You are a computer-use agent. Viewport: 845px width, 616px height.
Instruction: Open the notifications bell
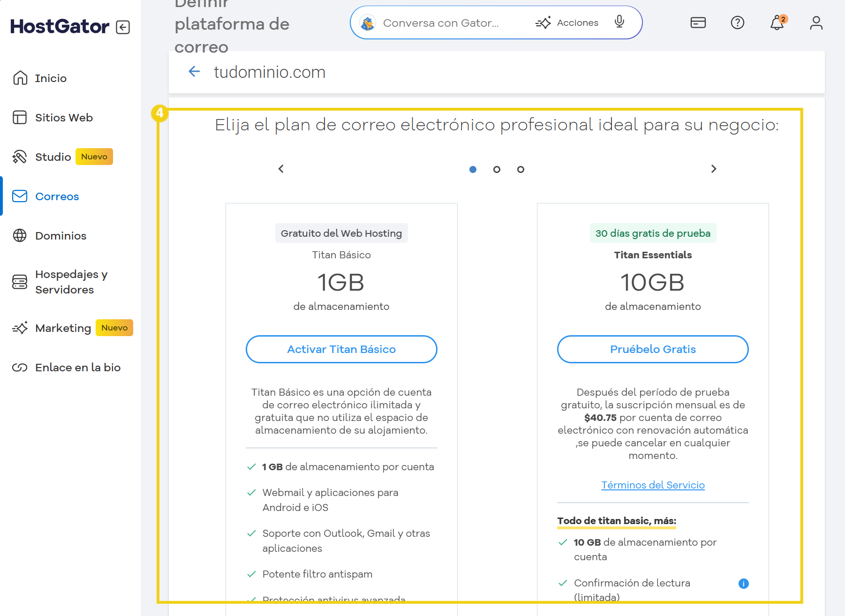[x=777, y=23]
